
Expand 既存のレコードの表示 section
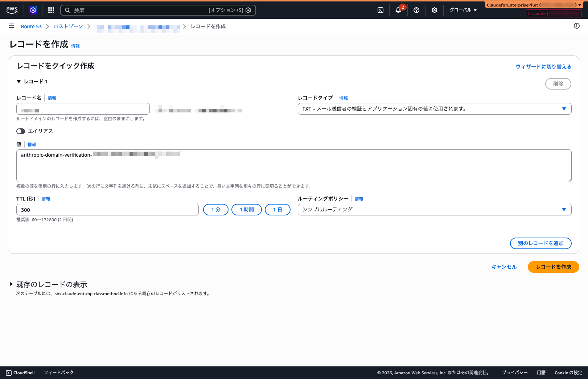pos(11,284)
